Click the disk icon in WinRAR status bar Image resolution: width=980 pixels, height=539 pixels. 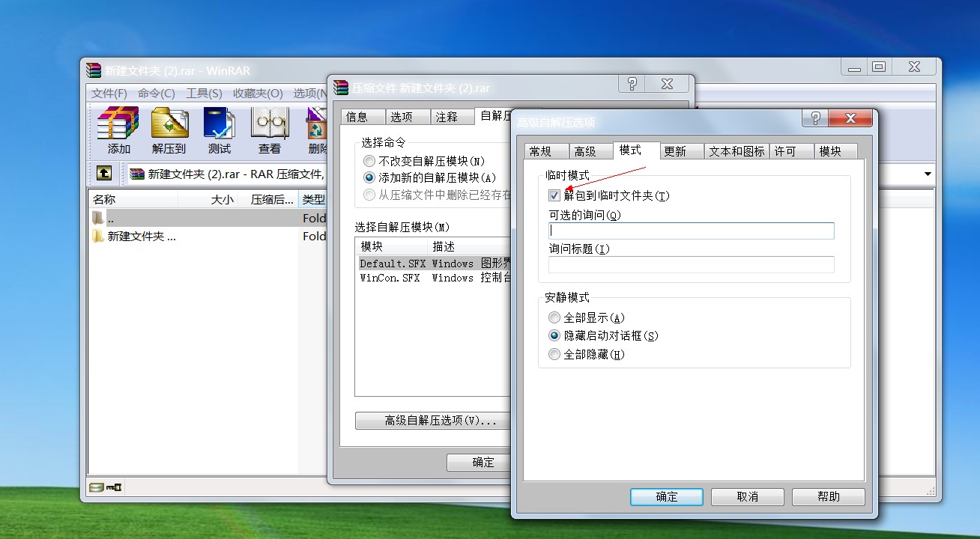(x=96, y=487)
